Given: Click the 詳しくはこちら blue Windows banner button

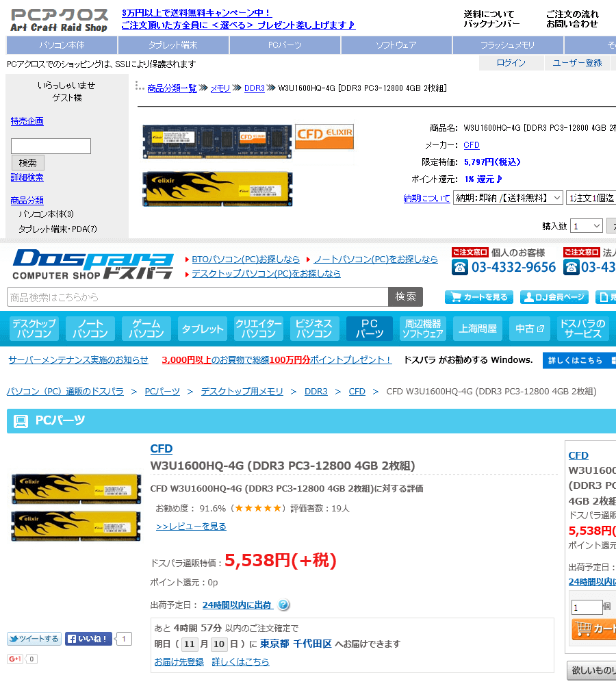Looking at the screenshot, I should click(x=579, y=360).
